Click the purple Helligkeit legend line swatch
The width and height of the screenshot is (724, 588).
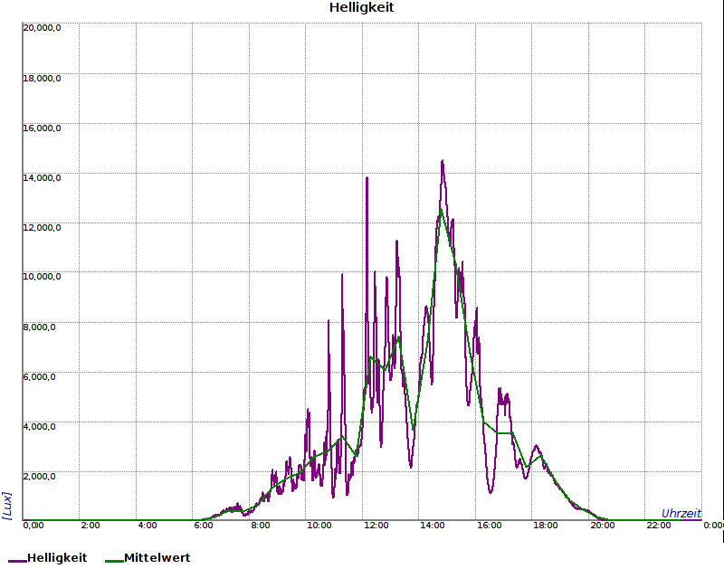(x=18, y=561)
